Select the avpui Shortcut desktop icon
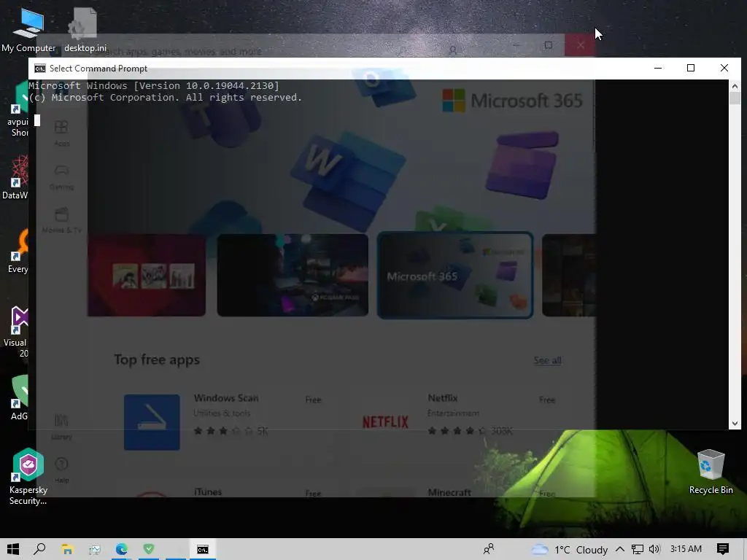The width and height of the screenshot is (747, 560). pyautogui.click(x=18, y=109)
